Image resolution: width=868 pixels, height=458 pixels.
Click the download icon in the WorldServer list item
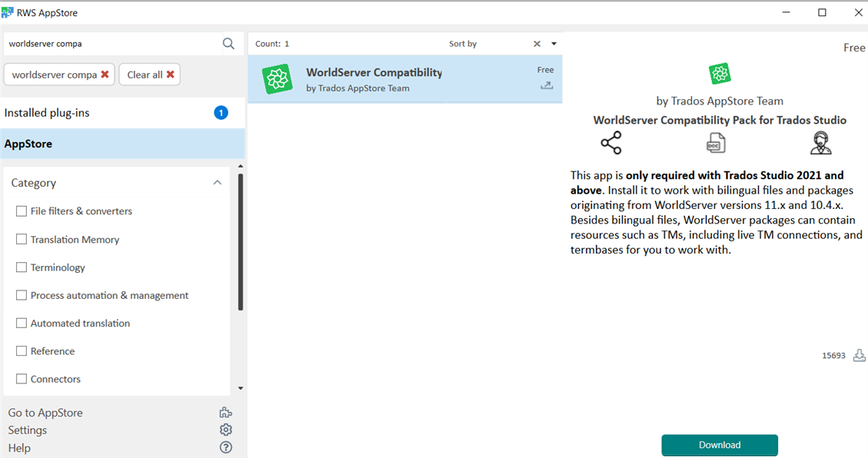(547, 85)
